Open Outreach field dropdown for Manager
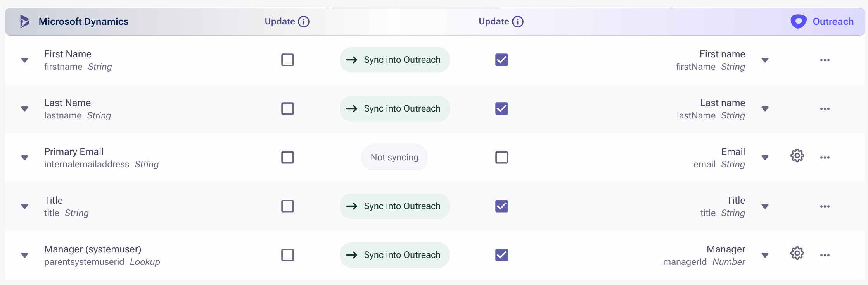 (x=765, y=255)
